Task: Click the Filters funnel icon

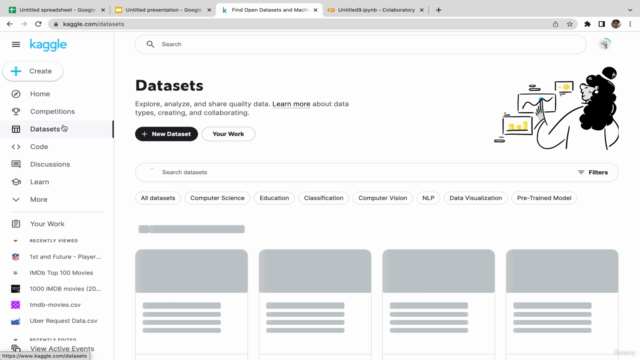Action: [x=581, y=172]
